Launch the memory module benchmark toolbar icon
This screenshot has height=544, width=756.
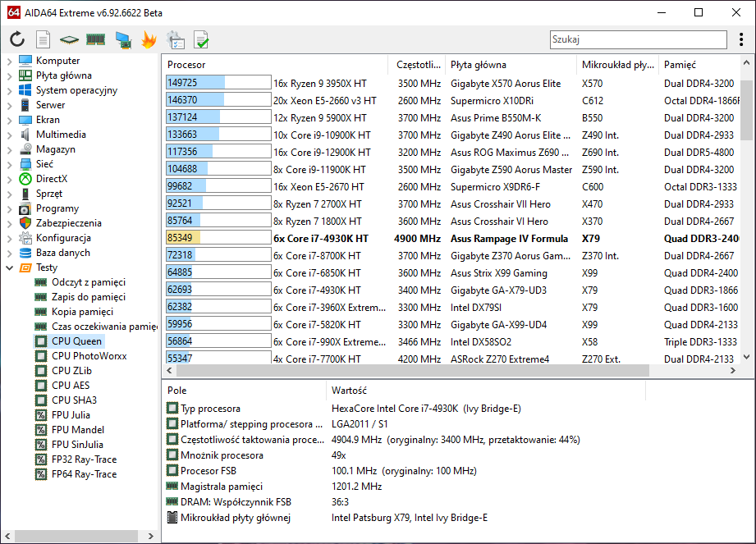[x=96, y=39]
